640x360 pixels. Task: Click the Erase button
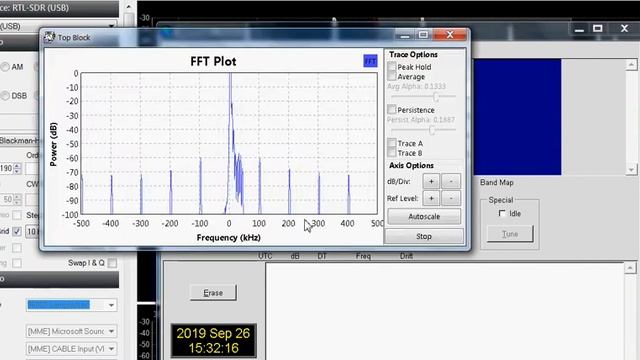[x=213, y=293]
